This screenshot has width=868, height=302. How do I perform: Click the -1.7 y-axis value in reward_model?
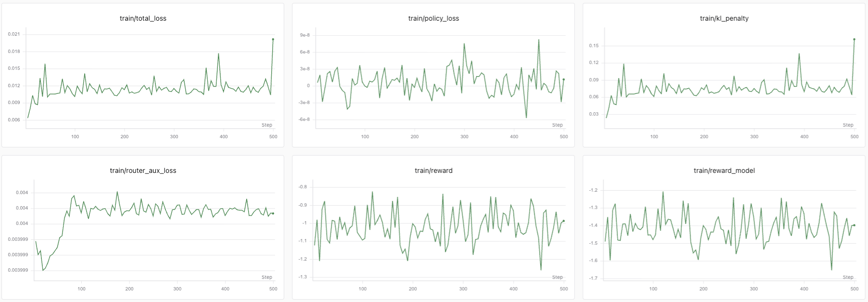pyautogui.click(x=593, y=278)
